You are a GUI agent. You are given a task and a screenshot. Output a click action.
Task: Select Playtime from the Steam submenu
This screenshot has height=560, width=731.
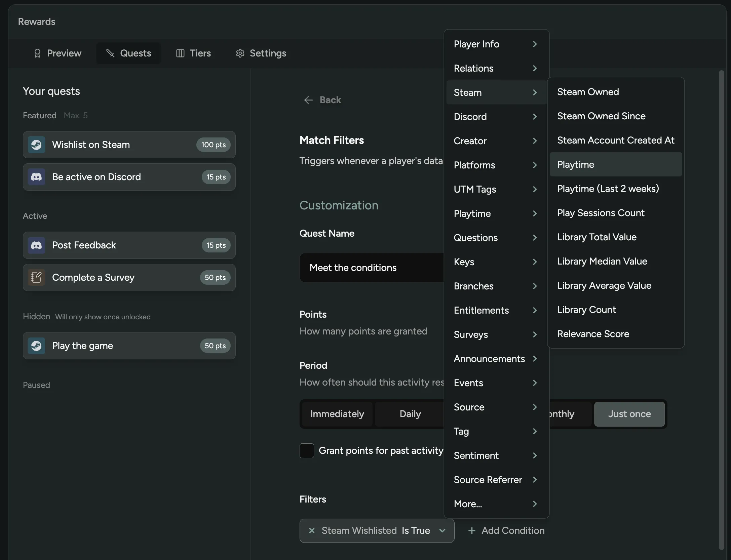pyautogui.click(x=615, y=164)
